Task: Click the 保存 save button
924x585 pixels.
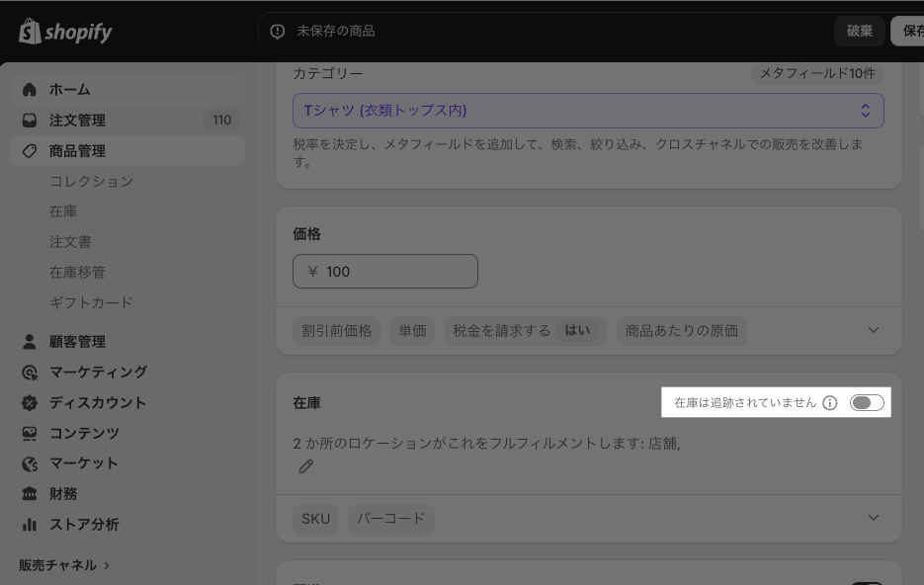Action: (x=907, y=32)
